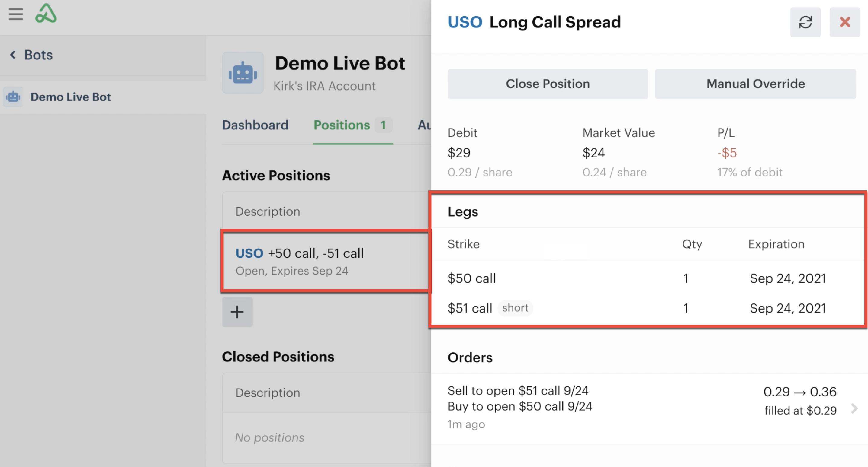Click the Manual Override button
Image resolution: width=868 pixels, height=467 pixels.
click(x=755, y=84)
